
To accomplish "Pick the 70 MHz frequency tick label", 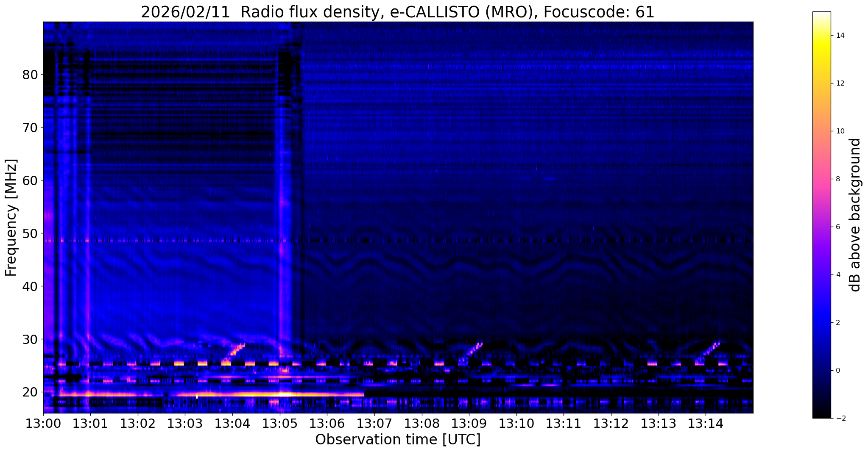I will point(30,128).
